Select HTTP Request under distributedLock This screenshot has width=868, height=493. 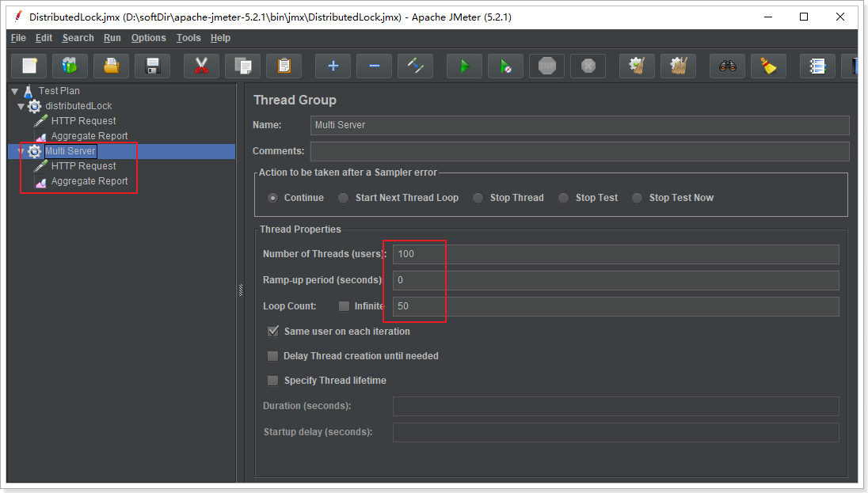[x=84, y=120]
